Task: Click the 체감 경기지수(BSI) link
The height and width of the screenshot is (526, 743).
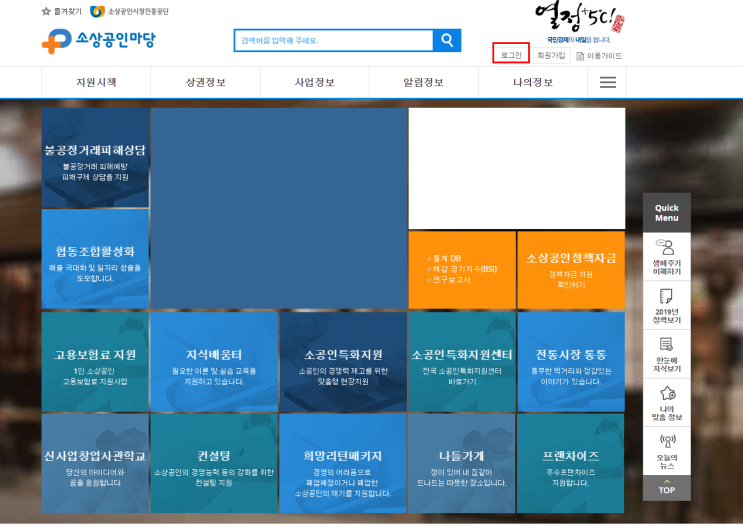Action: coord(464,269)
